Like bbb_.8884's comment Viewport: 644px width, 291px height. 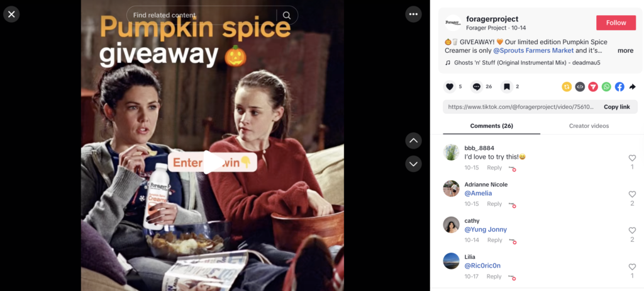point(632,158)
